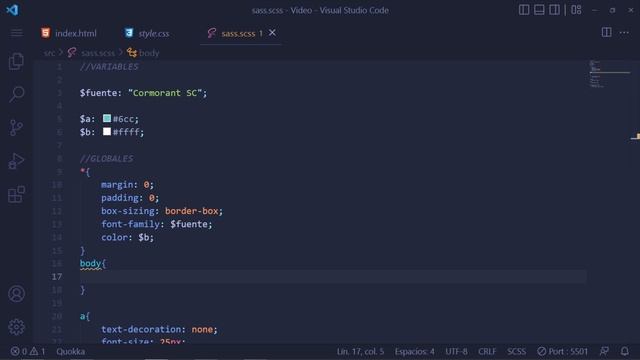Open the hamburger application menu
Screen dimensions: 640x360
click(x=17, y=33)
